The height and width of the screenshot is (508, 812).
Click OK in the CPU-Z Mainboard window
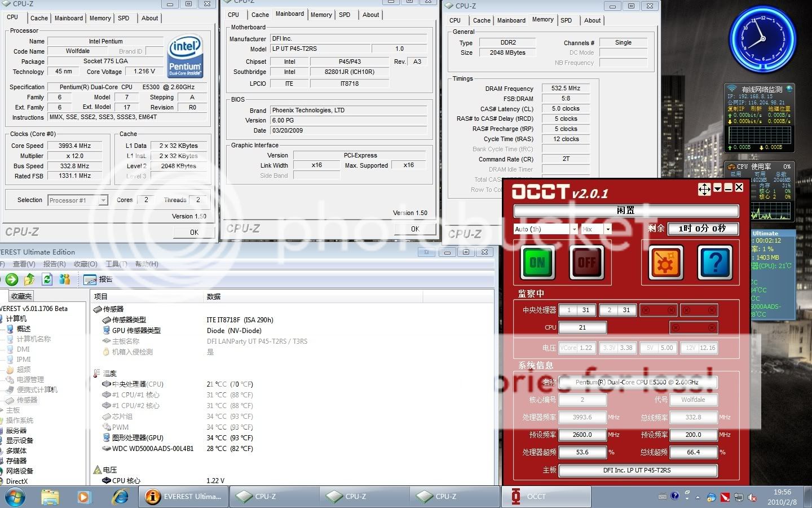415,229
